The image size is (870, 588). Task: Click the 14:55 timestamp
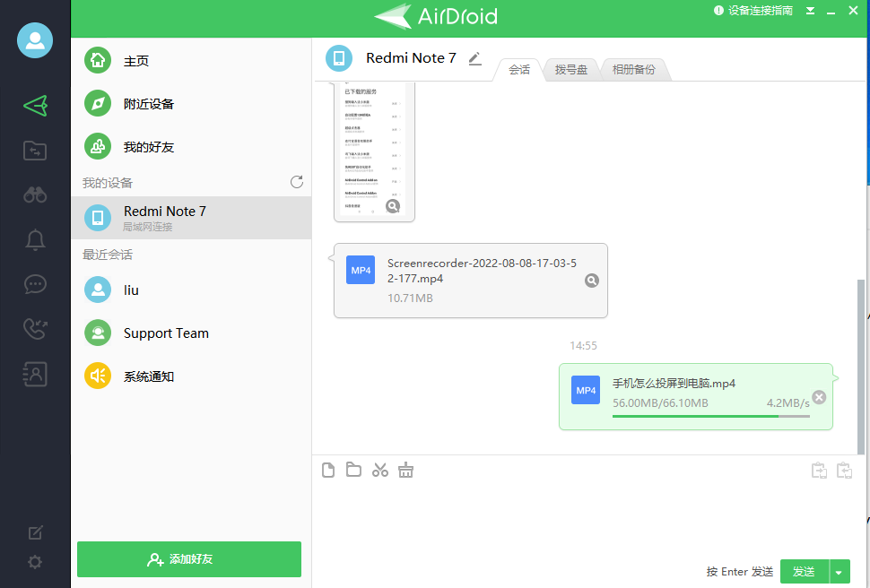[583, 346]
